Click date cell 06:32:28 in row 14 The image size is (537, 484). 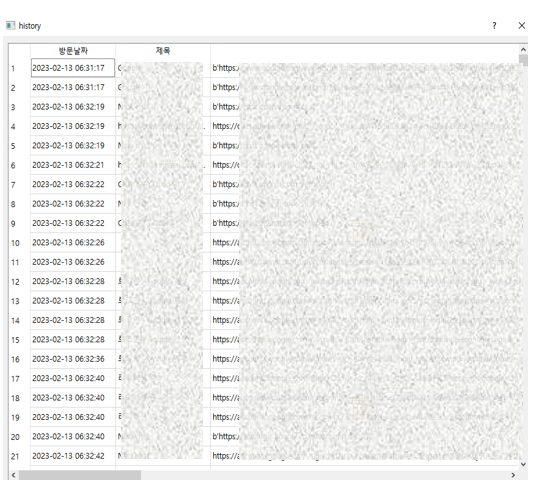73,320
